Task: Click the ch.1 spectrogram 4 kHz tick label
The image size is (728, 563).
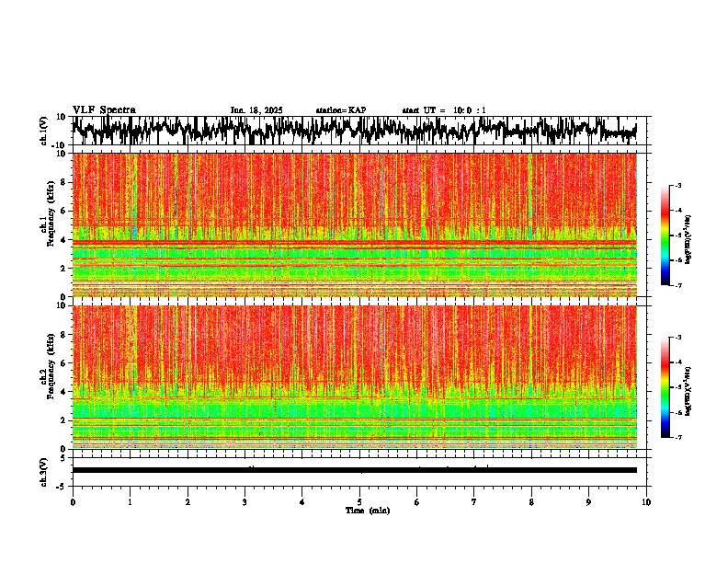Action: click(x=63, y=240)
